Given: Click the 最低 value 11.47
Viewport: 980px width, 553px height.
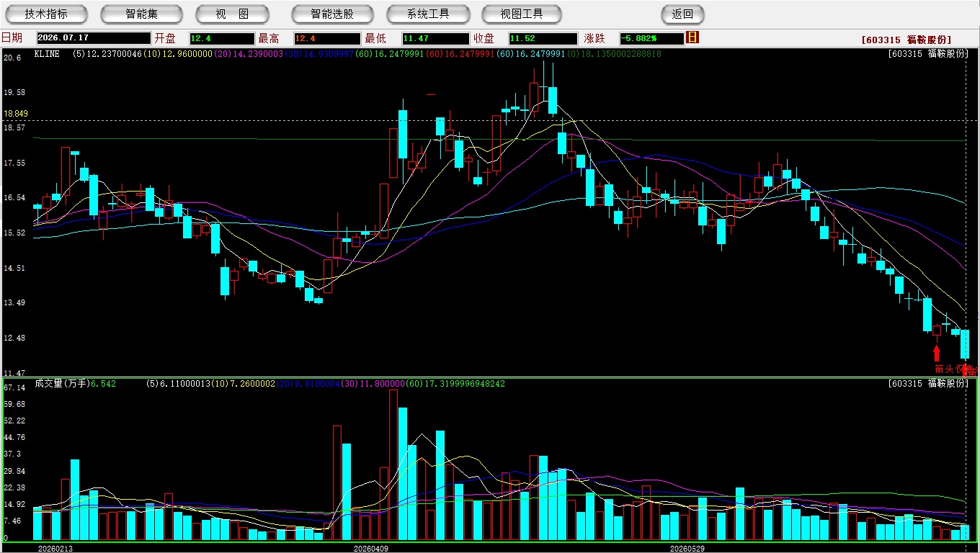Looking at the screenshot, I should pos(435,38).
